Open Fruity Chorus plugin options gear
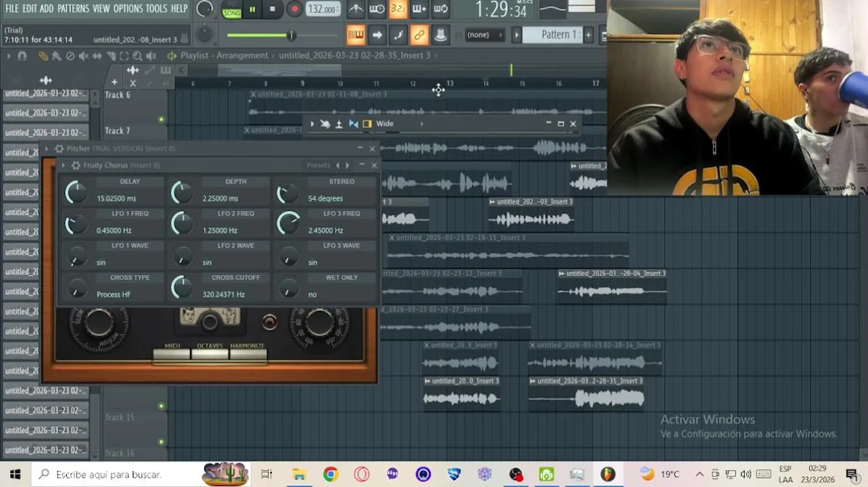868x487 pixels. coord(76,165)
